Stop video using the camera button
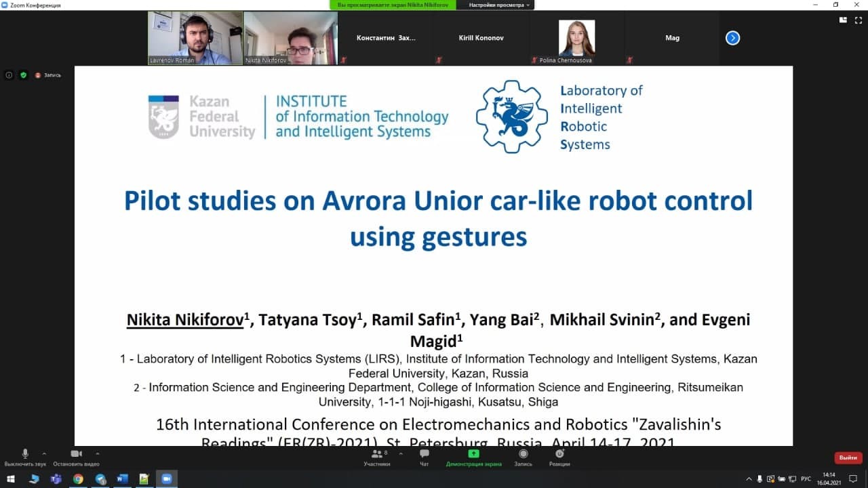 tap(76, 455)
